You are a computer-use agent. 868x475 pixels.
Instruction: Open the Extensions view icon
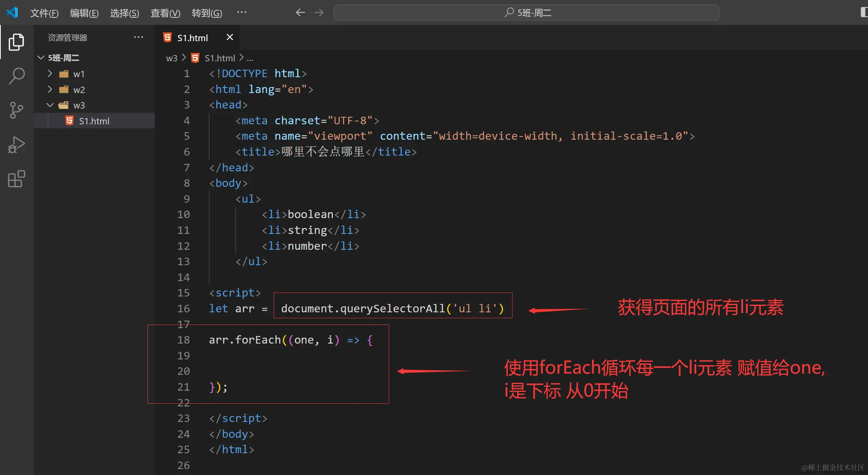[x=16, y=179]
